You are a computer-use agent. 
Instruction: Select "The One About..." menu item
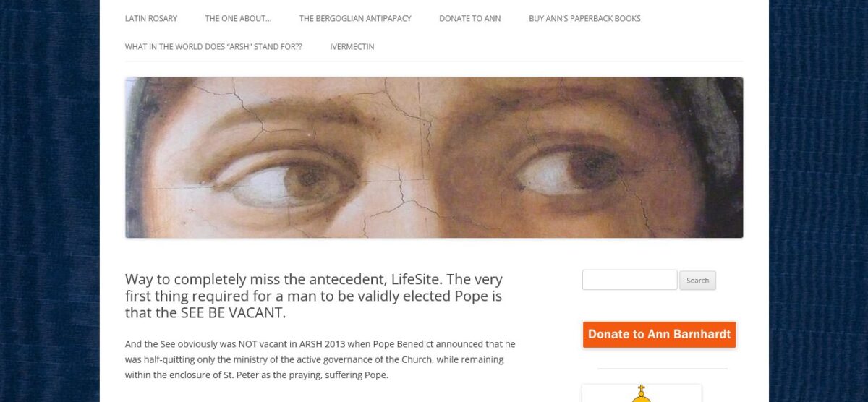point(238,18)
